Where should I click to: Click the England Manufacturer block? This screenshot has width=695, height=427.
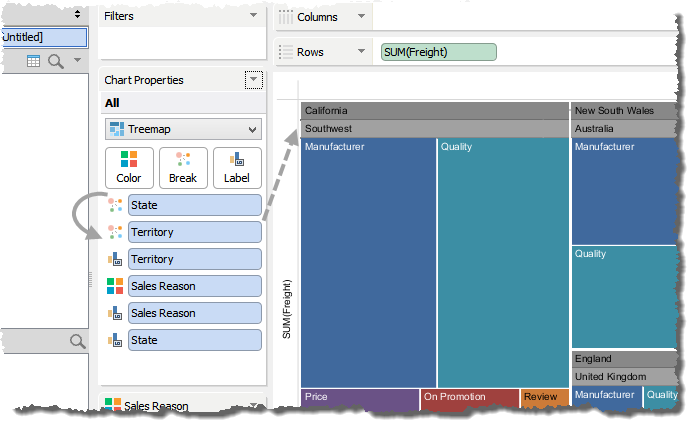coord(607,397)
